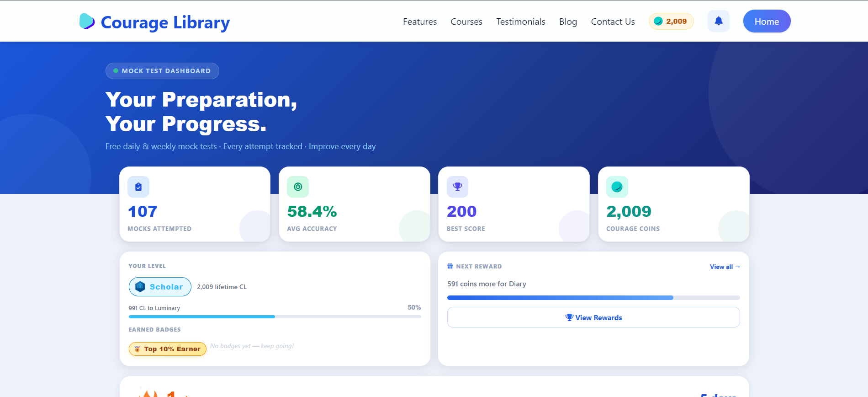Click the 'Free daily & weekly mock tests' tagline

point(241,146)
